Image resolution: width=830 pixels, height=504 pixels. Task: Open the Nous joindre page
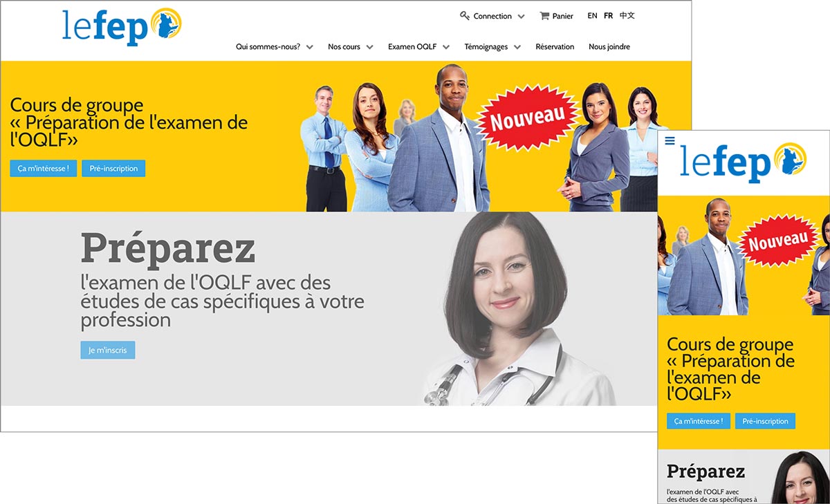coord(609,47)
